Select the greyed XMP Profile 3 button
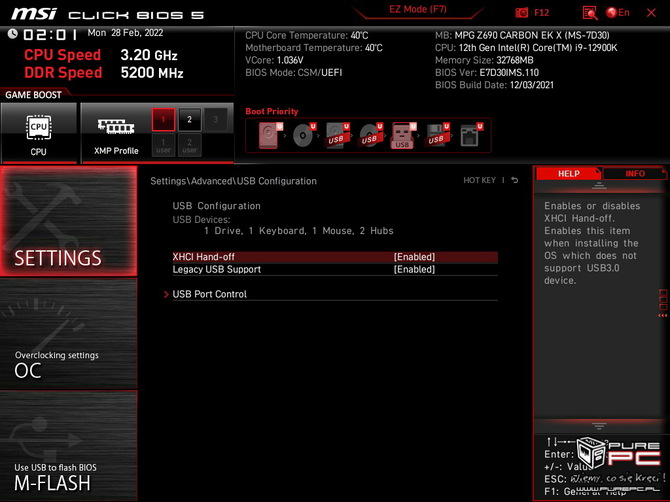The height and width of the screenshot is (502, 670). (x=215, y=120)
